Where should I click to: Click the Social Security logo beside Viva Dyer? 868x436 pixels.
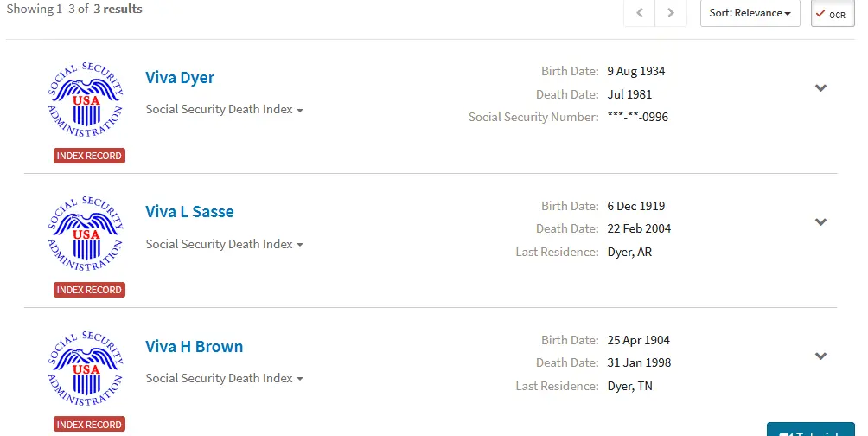click(86, 99)
